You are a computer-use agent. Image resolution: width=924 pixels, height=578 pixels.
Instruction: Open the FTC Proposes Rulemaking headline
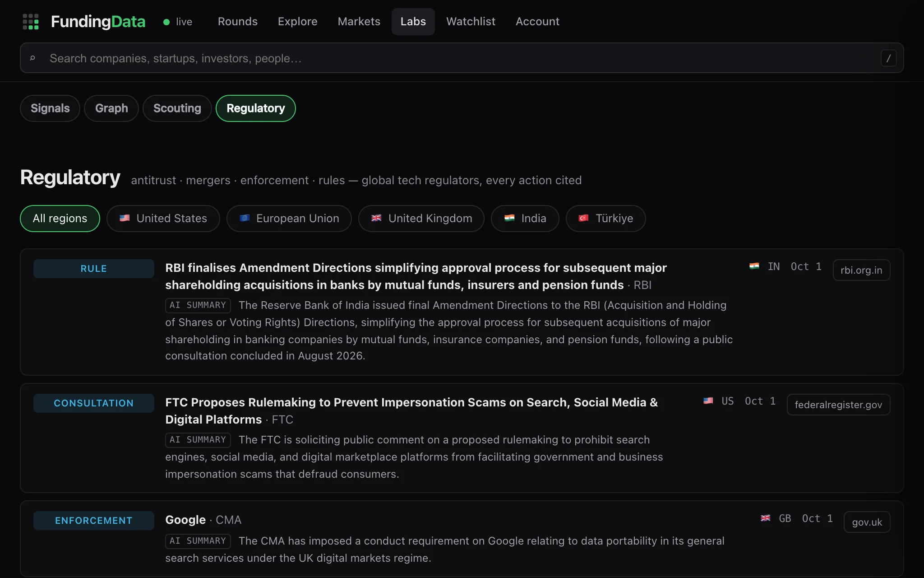click(x=411, y=411)
